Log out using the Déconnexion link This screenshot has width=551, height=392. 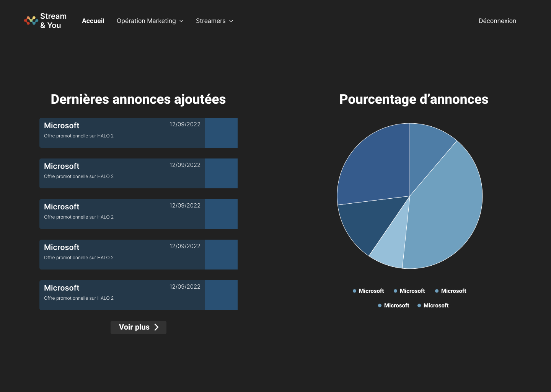[x=497, y=21]
